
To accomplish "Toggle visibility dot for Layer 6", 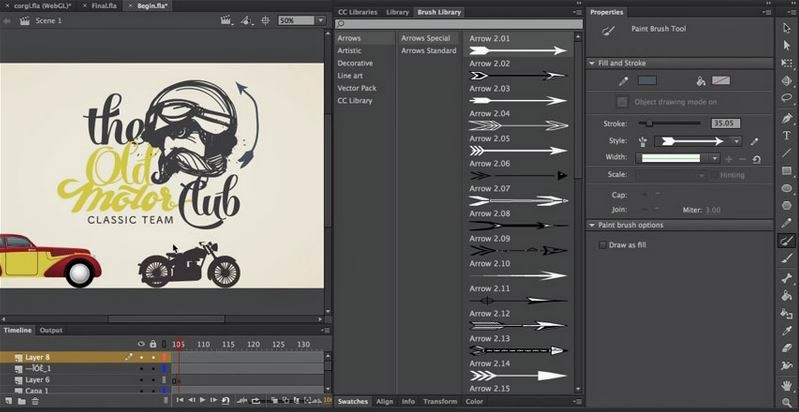I will [x=141, y=380].
